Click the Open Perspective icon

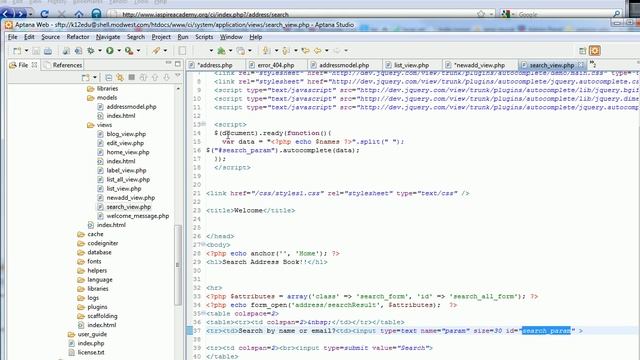tap(582, 51)
